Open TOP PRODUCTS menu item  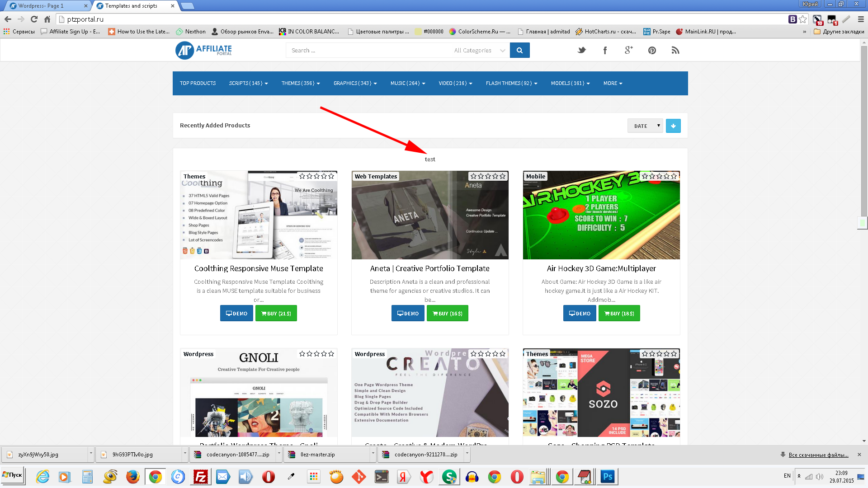pos(198,83)
